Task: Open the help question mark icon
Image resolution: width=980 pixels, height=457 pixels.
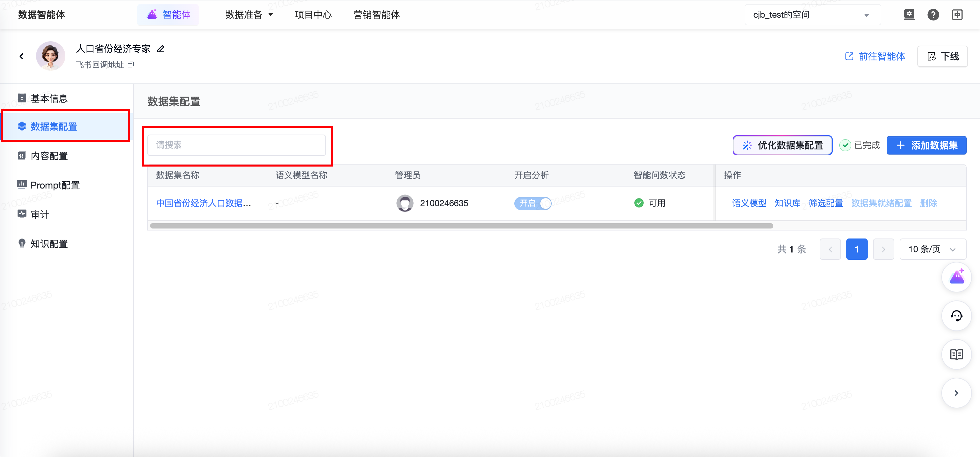Action: coord(933,15)
